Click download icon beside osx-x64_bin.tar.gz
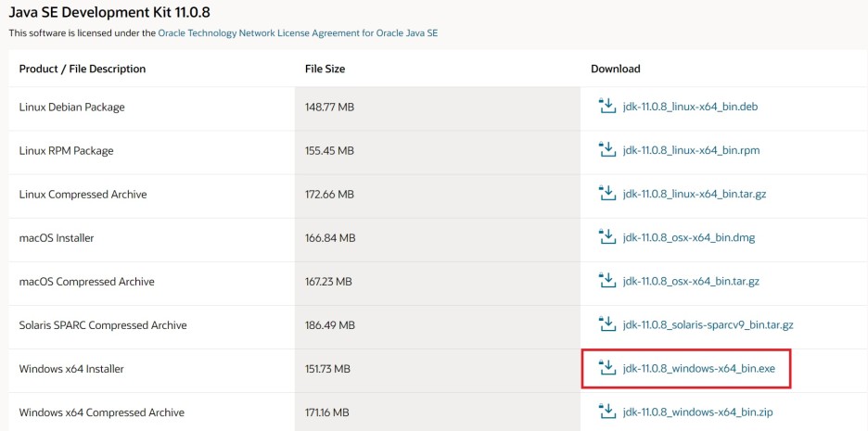Viewport: 868px width, 431px height. [607, 281]
